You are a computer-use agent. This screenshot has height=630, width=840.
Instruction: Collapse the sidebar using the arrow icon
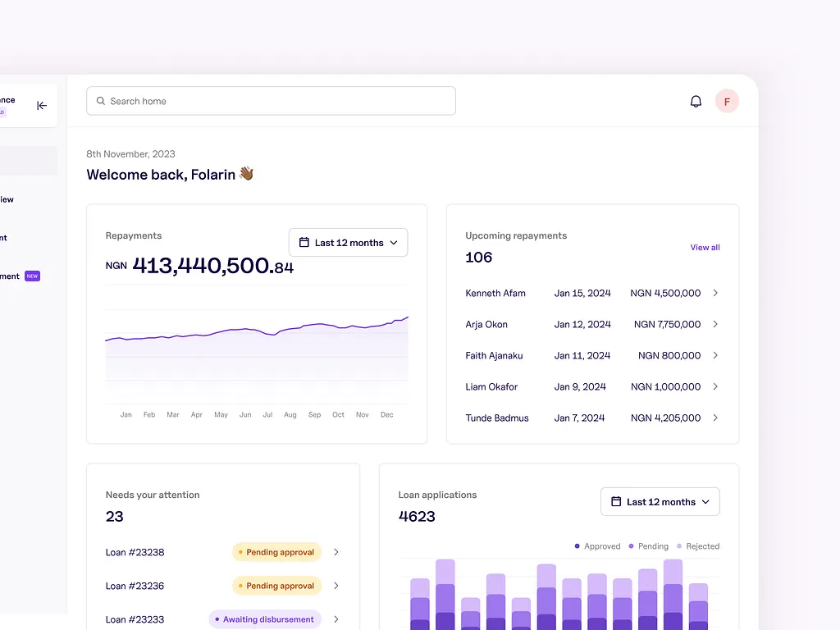click(x=42, y=105)
